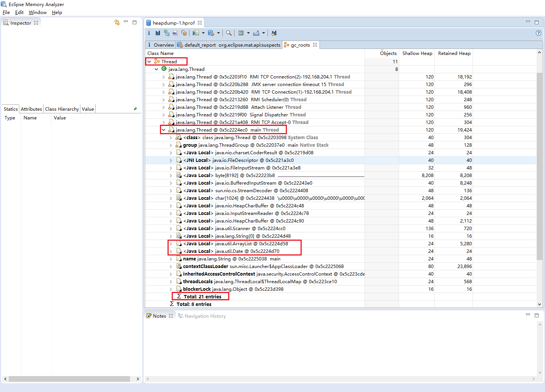Open the Query Browser icon

pyautogui.click(x=211, y=33)
